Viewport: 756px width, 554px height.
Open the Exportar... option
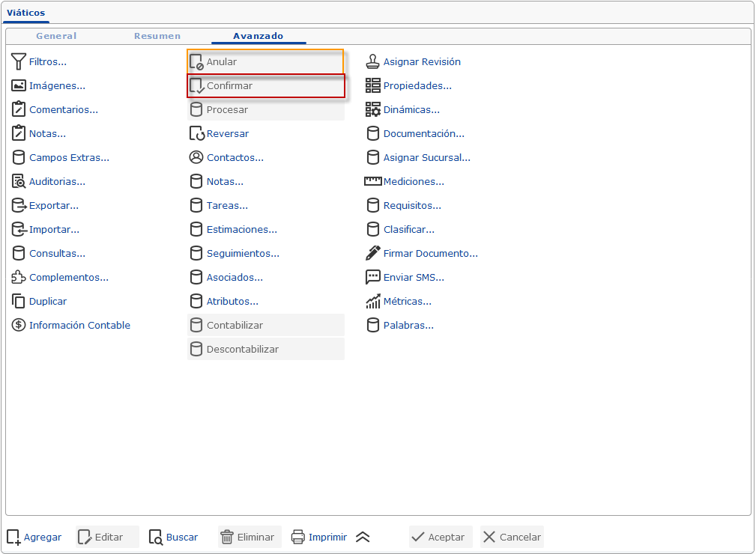tap(53, 206)
